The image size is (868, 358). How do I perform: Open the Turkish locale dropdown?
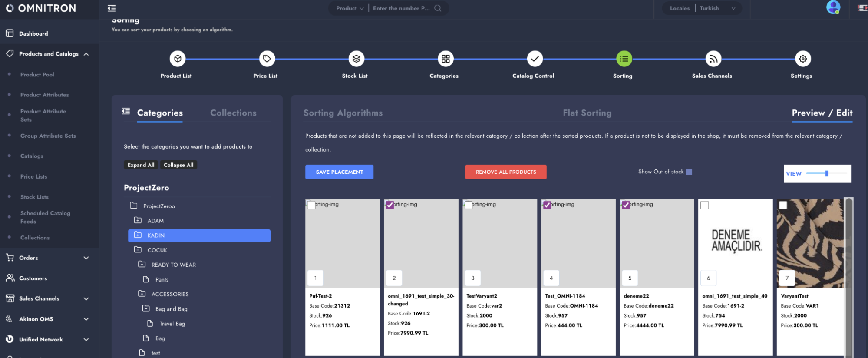[x=717, y=8]
